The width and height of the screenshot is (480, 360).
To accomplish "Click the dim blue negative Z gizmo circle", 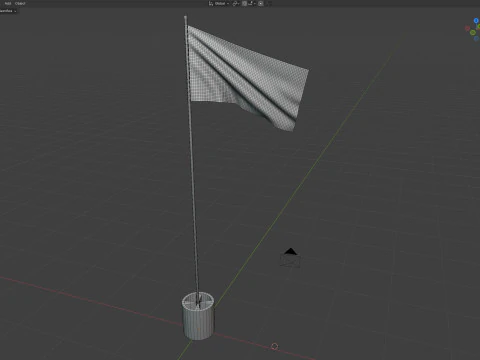I will 476,39.
